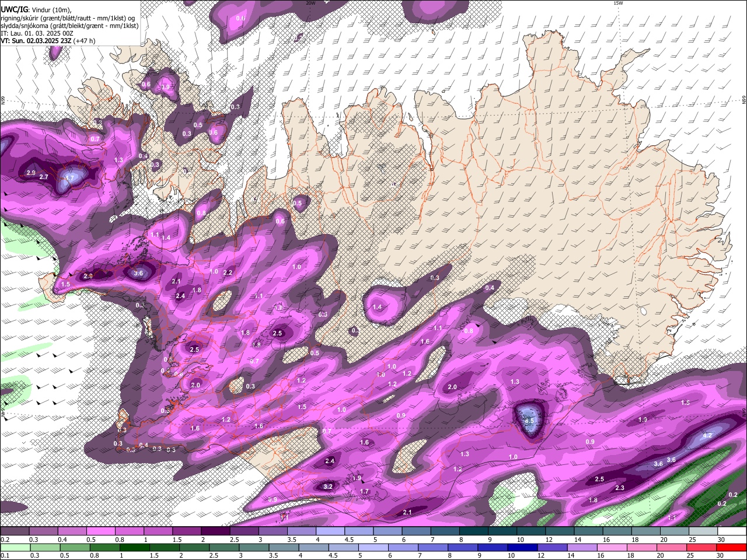This screenshot has width=747, height=560.
Task: Click the 3.2 precipitation value on map
Action: click(328, 487)
